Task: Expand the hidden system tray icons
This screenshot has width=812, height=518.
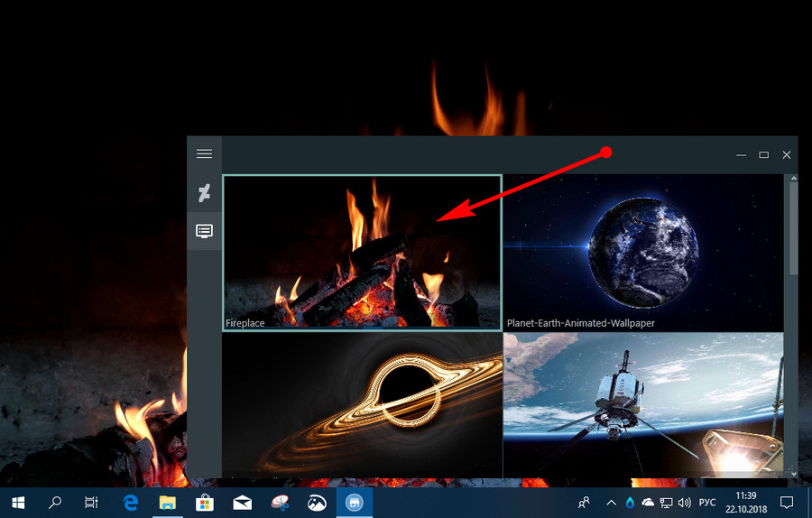Action: click(611, 503)
